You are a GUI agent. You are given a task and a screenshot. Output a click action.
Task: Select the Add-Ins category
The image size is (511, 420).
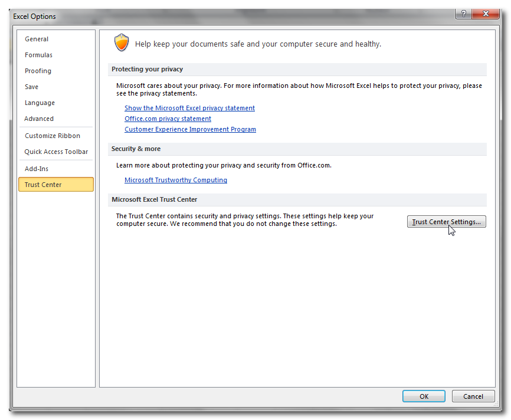coord(37,168)
